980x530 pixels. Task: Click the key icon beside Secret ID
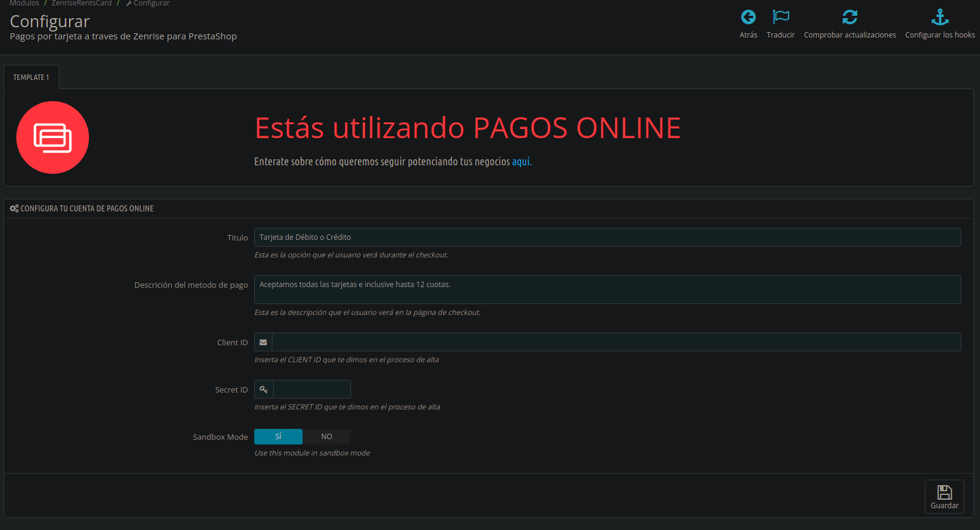(x=264, y=389)
